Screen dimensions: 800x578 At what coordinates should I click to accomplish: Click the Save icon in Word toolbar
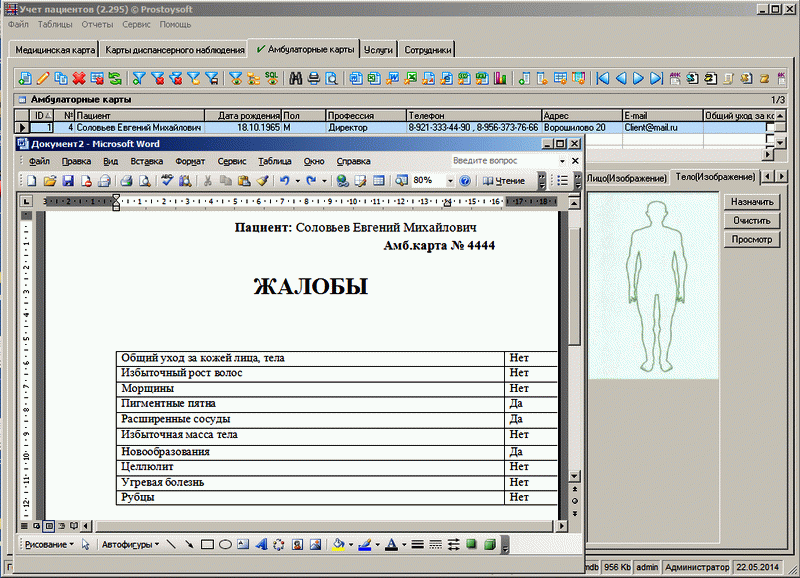tap(68, 181)
